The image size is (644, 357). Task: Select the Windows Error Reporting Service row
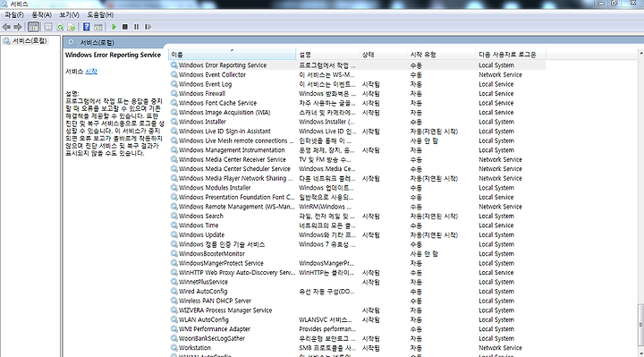(x=357, y=65)
